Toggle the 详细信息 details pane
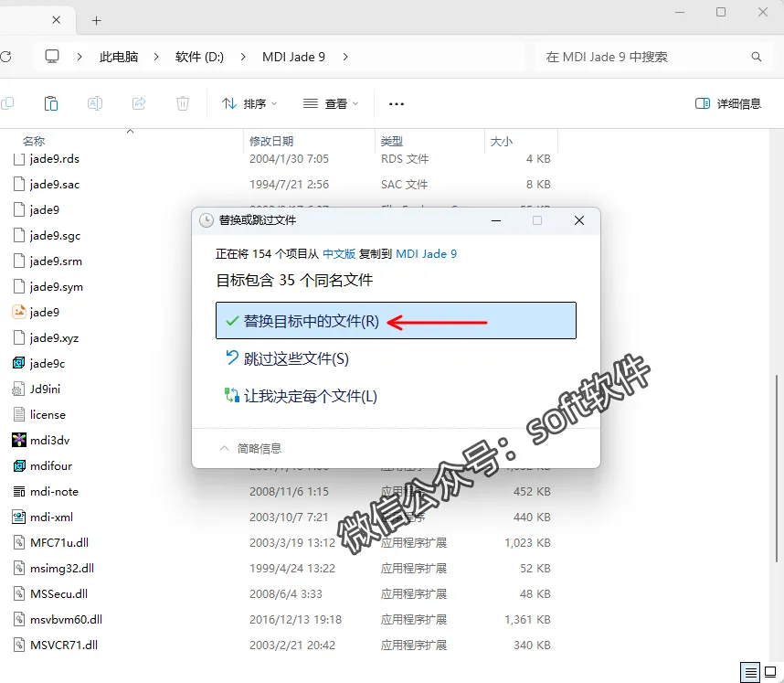The image size is (784, 683). (x=728, y=103)
